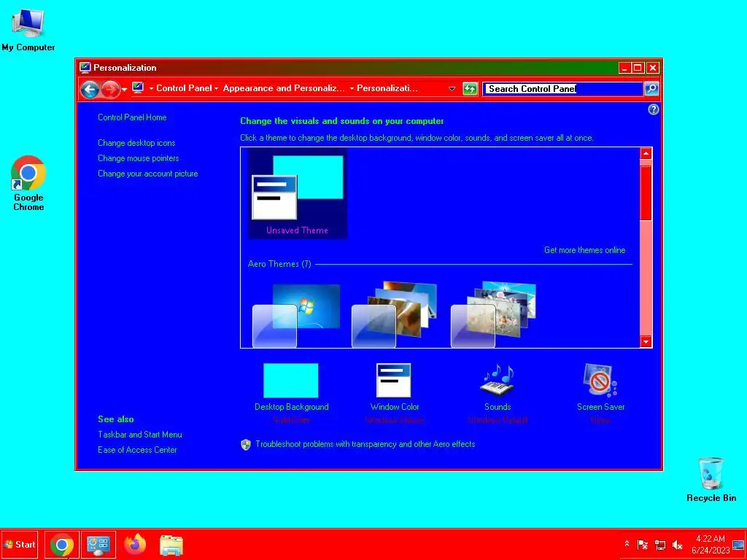747x560 pixels.
Task: Click the shield icon beside Troubleshoot link
Action: [x=245, y=445]
